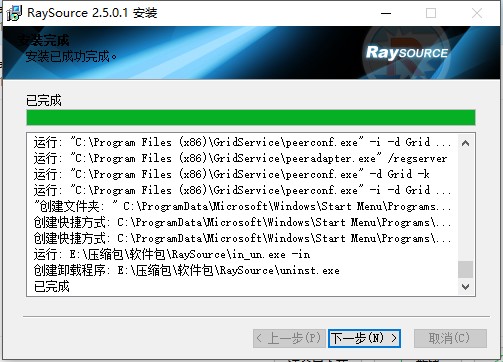Click the log scrollbar up arrow
The image size is (503, 362).
click(465, 143)
